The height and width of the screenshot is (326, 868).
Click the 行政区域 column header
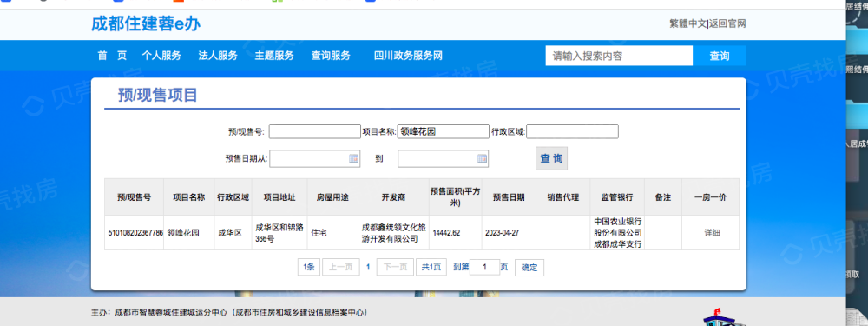(x=233, y=196)
